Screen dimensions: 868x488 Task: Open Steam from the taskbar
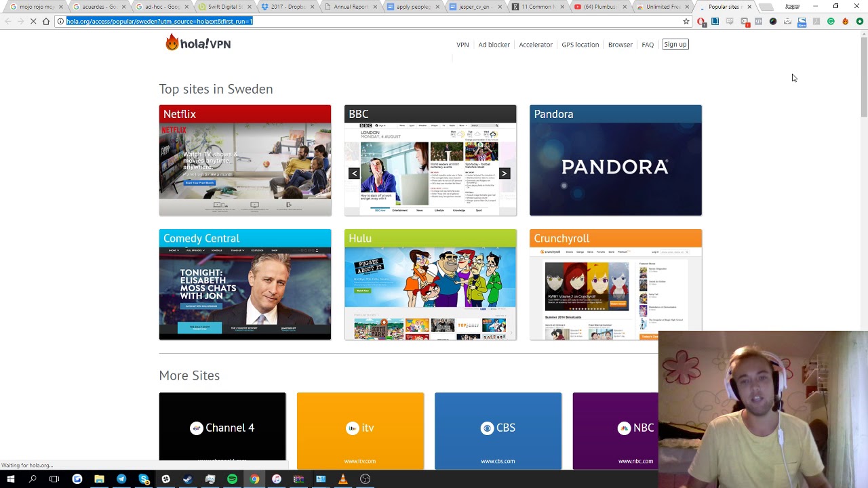coord(187,479)
